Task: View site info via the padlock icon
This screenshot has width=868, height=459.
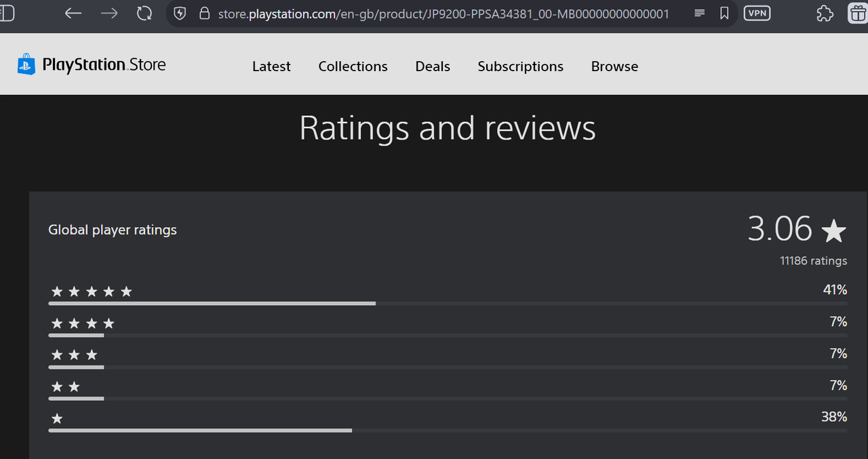Action: pyautogui.click(x=204, y=14)
